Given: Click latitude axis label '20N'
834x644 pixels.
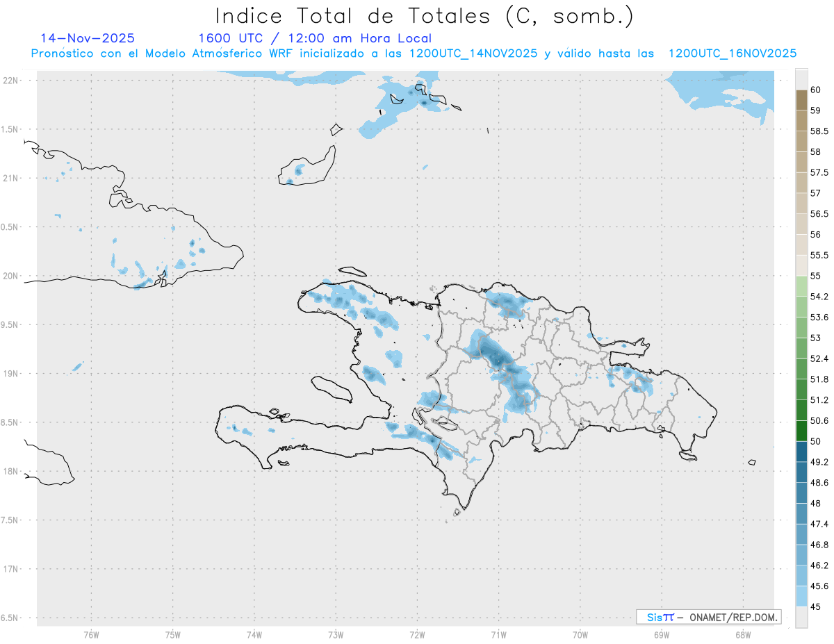Looking at the screenshot, I should pos(11,276).
